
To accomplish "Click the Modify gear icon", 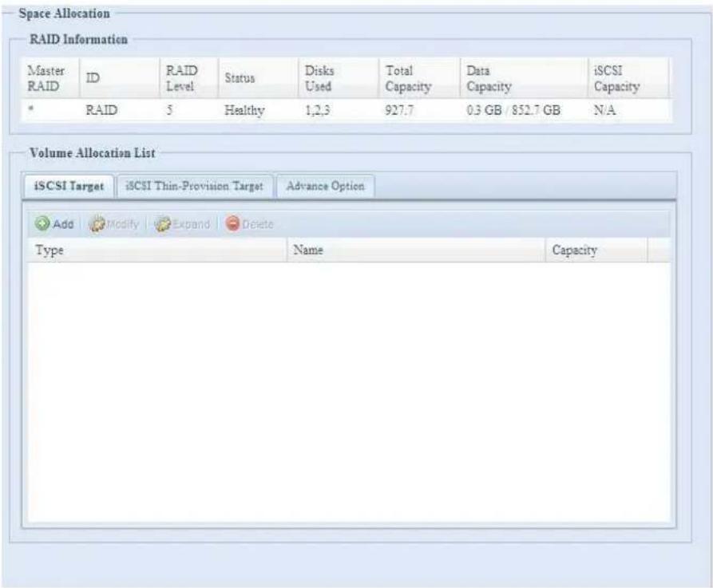I will click(x=97, y=224).
